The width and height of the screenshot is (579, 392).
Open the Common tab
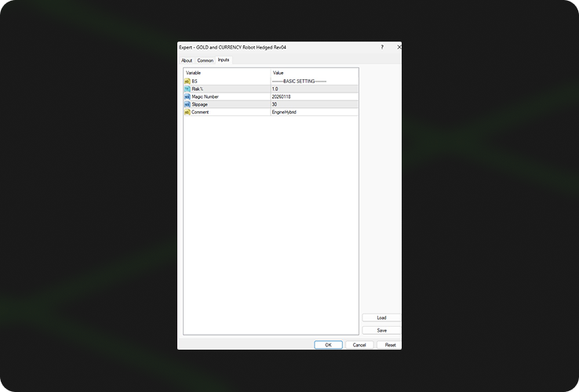[x=205, y=60]
